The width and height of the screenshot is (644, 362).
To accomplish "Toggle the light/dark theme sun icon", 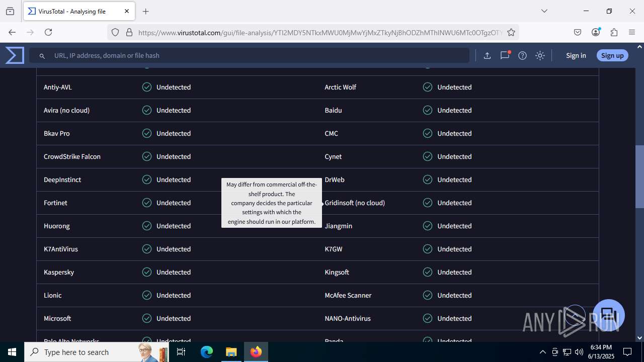I will coord(540,56).
